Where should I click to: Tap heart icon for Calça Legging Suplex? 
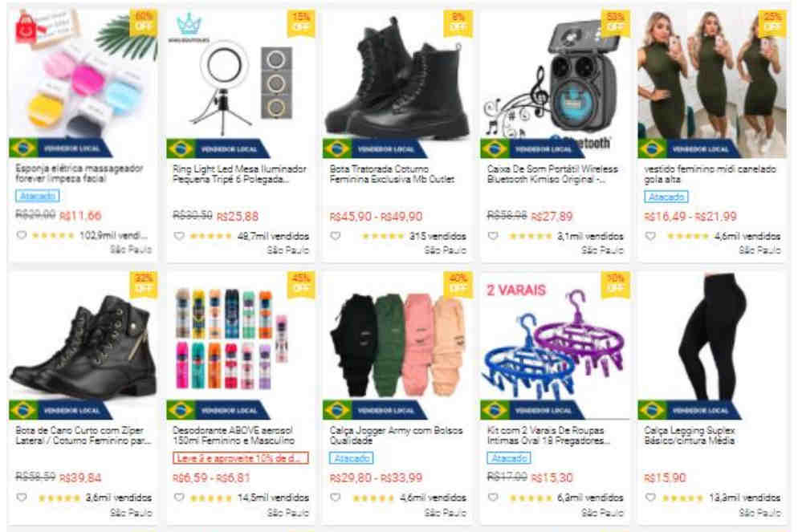(x=650, y=497)
